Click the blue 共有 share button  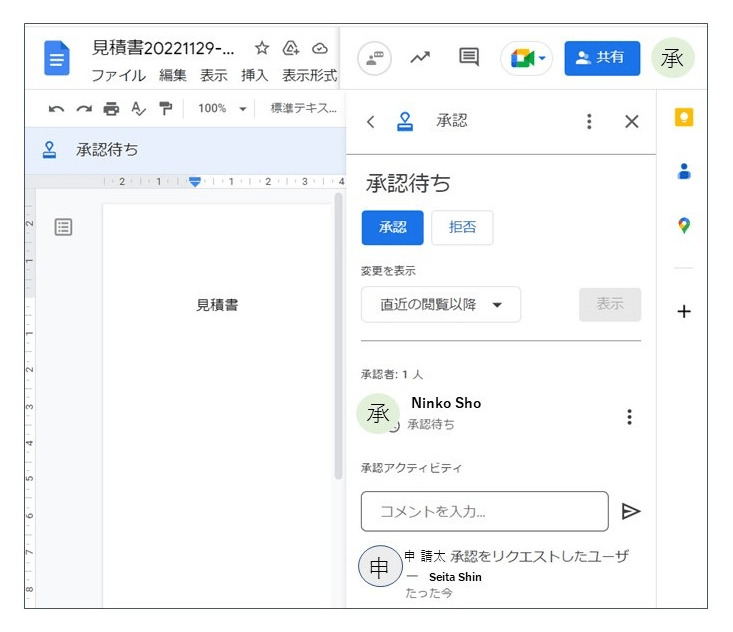602,58
